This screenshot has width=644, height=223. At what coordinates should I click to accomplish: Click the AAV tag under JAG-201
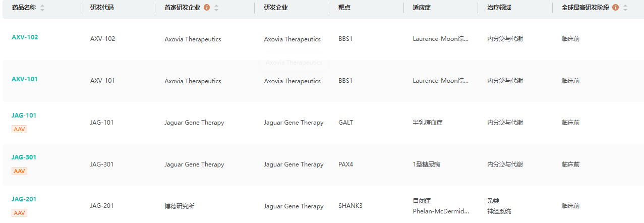(x=19, y=213)
